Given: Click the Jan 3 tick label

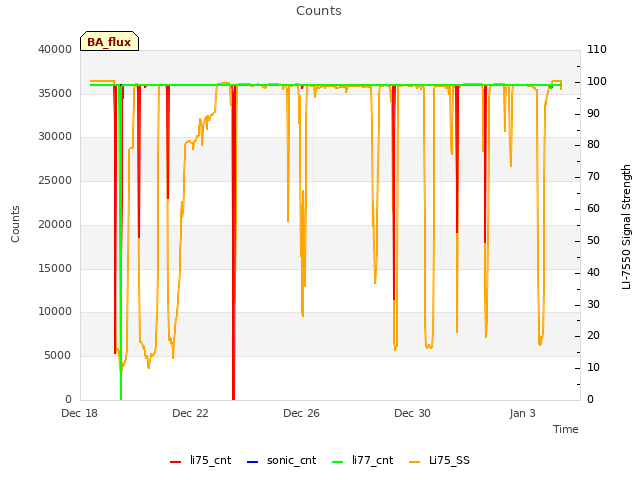Looking at the screenshot, I should pyautogui.click(x=522, y=413).
